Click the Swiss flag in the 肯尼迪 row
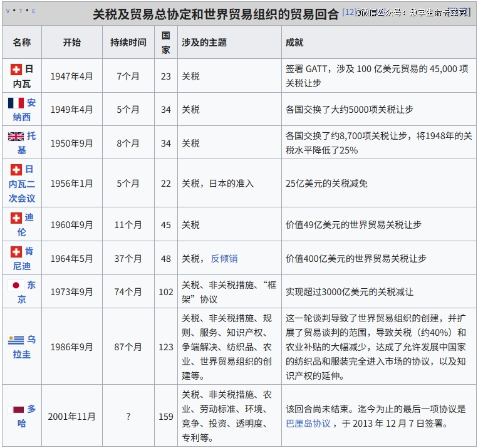Screen dimensions: 478x448 [16, 252]
